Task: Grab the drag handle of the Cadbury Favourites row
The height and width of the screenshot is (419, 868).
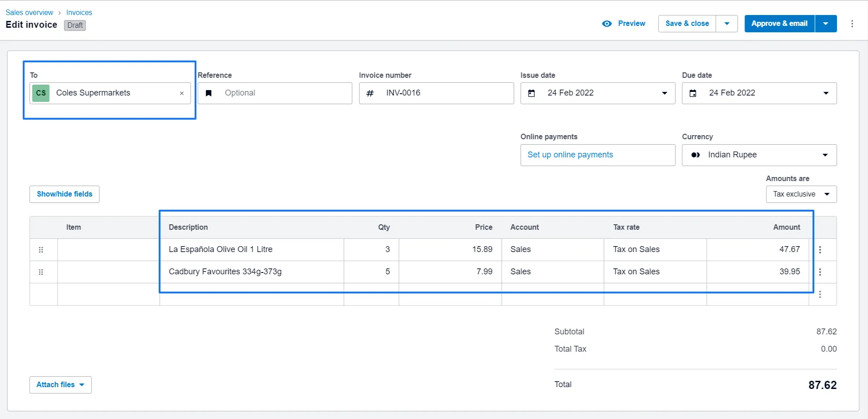Action: click(41, 272)
